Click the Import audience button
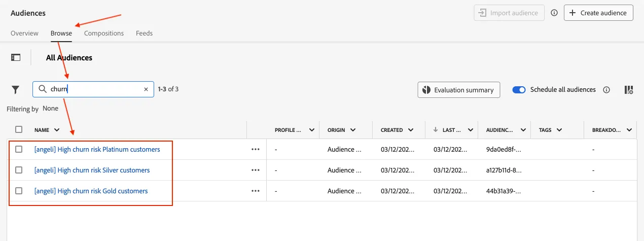Image resolution: width=644 pixels, height=241 pixels. pos(509,13)
